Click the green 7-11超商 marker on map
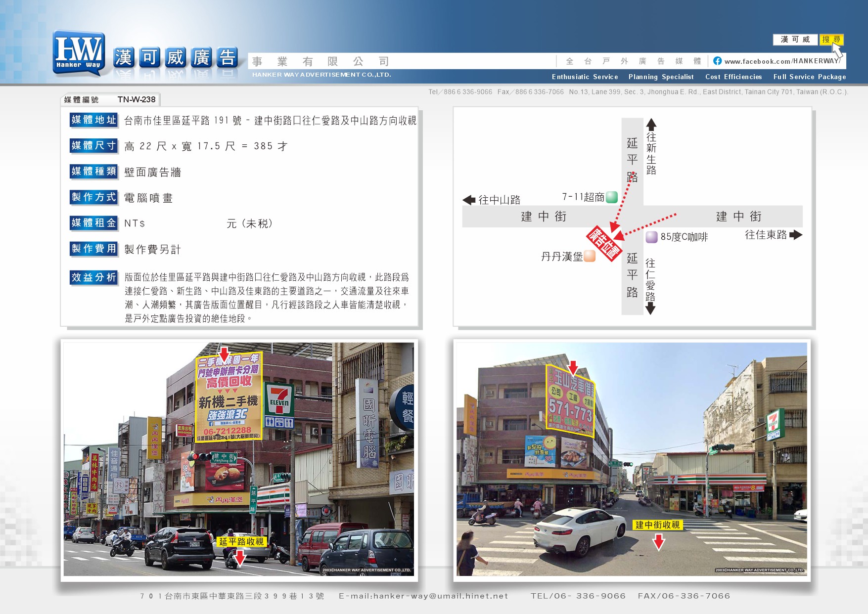 point(612,197)
